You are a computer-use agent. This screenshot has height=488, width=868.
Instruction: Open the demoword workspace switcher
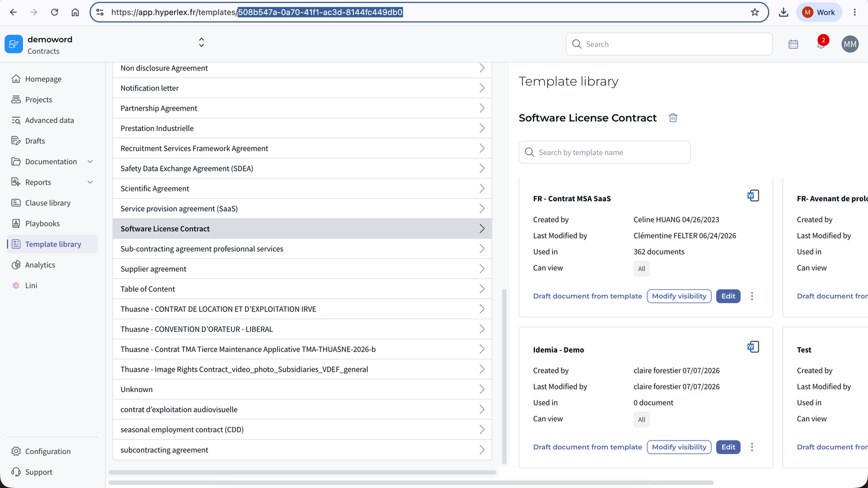pos(201,43)
